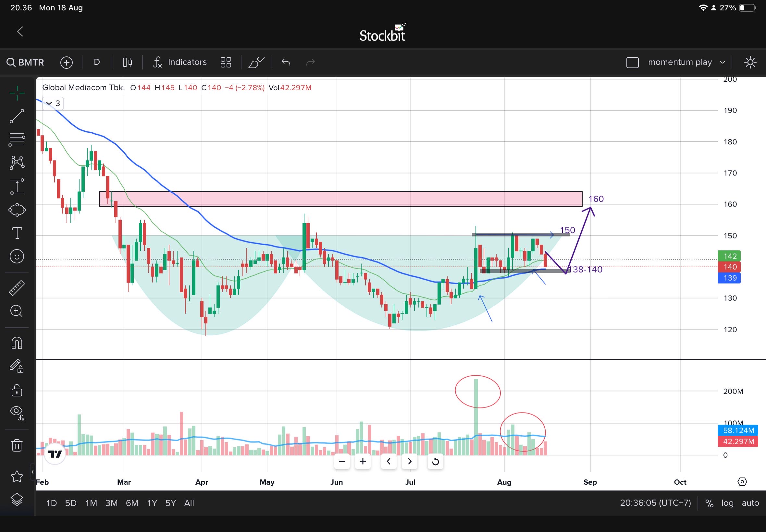
Task: Select the ruler measurement tool
Action: click(x=17, y=287)
